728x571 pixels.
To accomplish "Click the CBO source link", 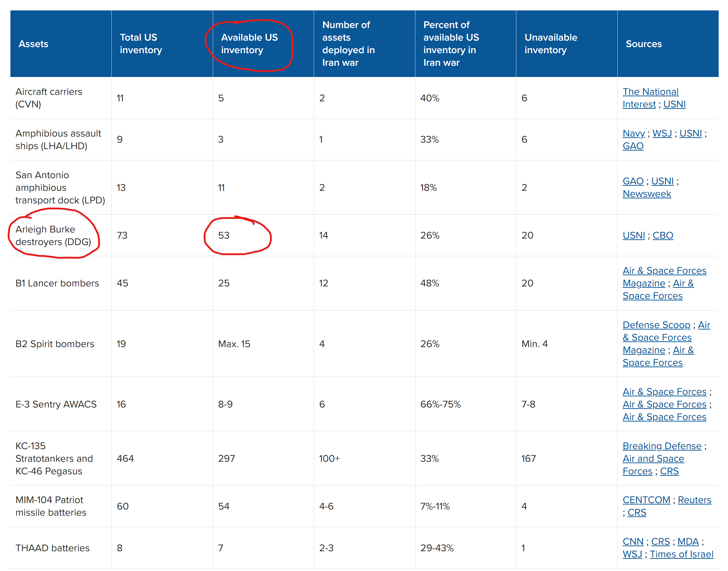I will tap(663, 235).
